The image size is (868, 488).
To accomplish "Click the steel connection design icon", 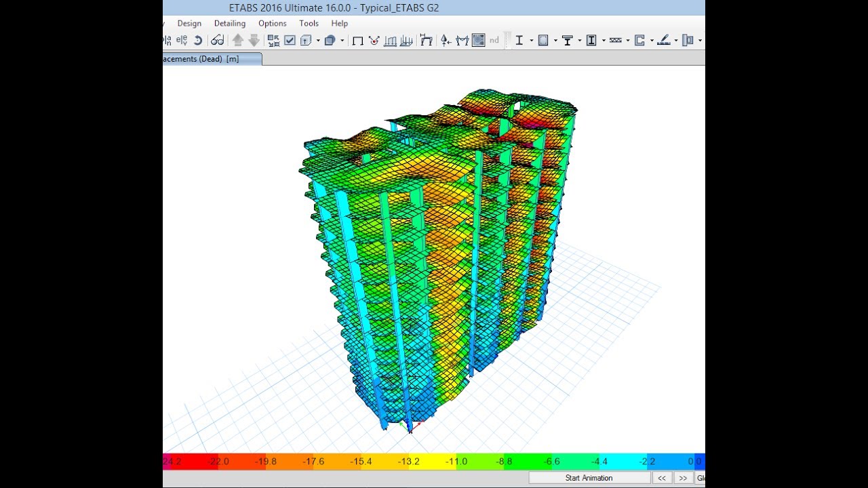I will tap(688, 41).
